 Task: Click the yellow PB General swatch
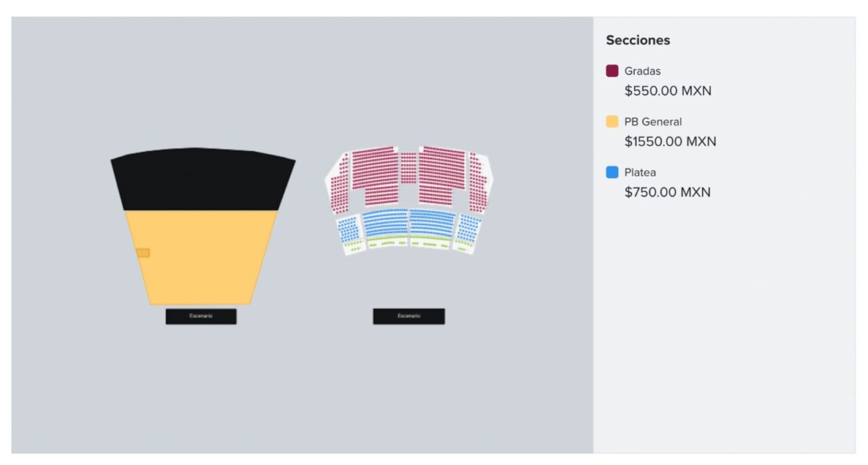click(x=612, y=121)
